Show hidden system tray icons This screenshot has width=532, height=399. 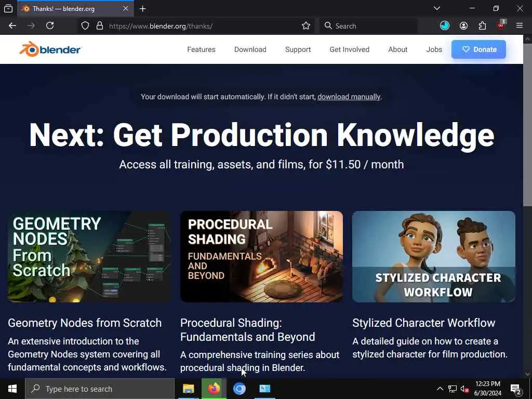click(440, 389)
